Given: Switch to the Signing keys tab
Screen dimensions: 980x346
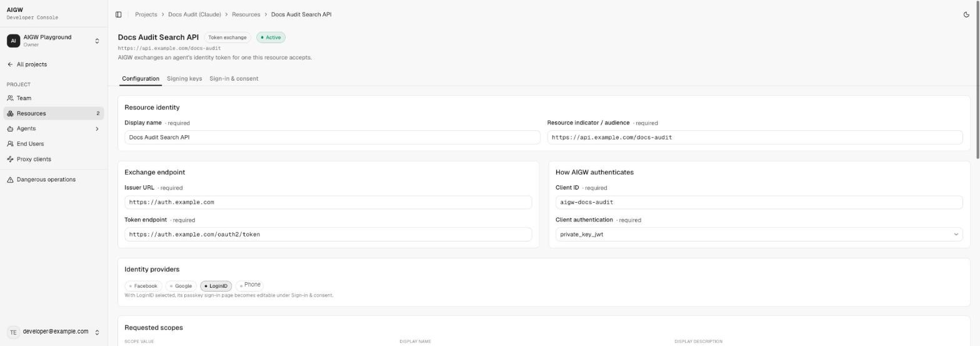Looking at the screenshot, I should coord(184,79).
